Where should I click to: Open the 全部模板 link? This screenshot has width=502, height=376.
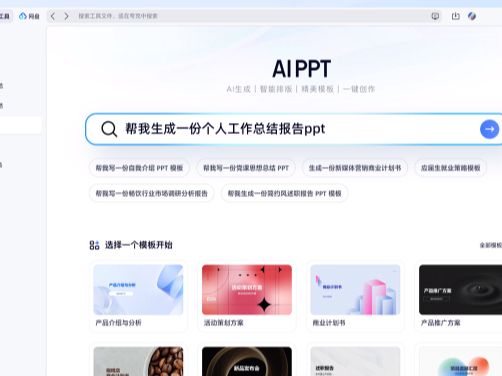[491, 245]
